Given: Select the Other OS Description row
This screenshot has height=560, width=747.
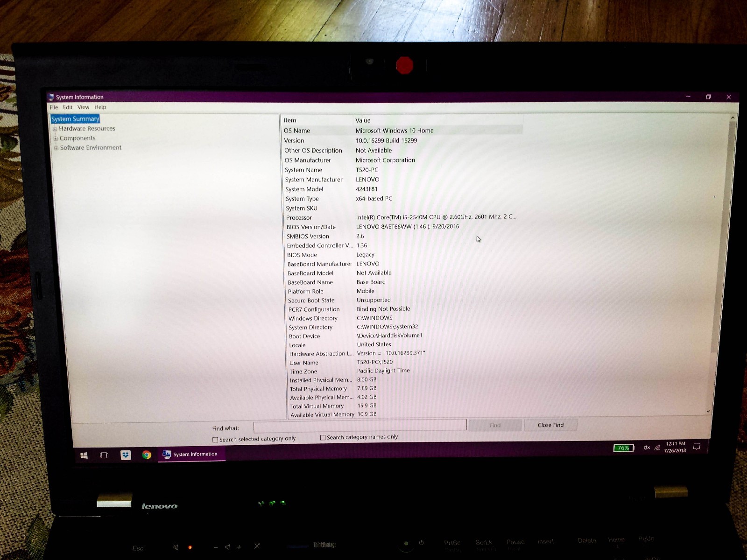Looking at the screenshot, I should 402,150.
